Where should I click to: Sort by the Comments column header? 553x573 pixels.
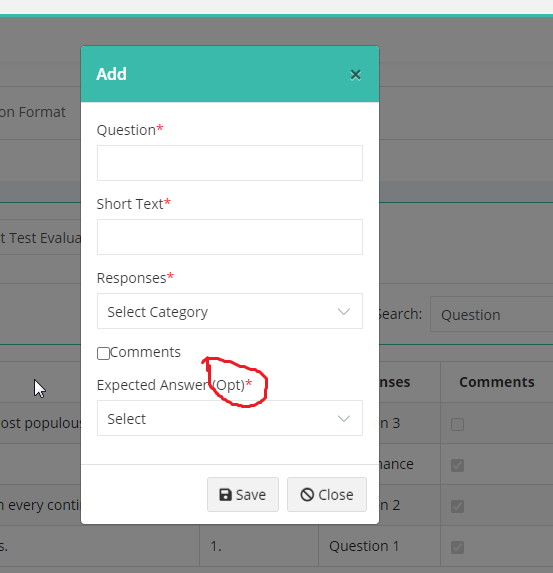497,382
